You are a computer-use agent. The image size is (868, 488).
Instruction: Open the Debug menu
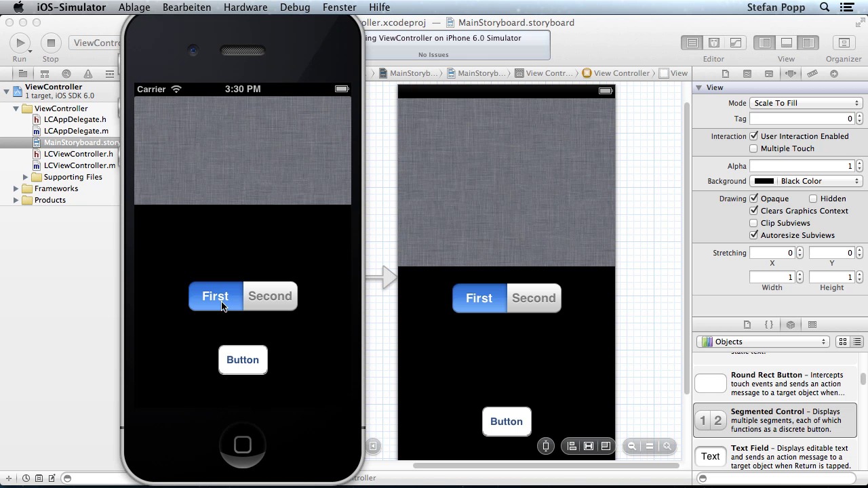point(295,7)
